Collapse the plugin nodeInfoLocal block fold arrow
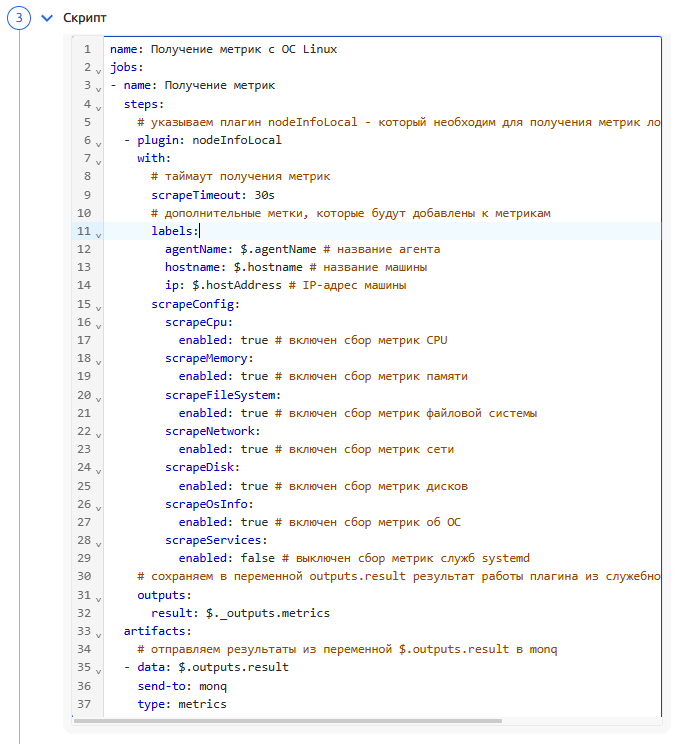Image resolution: width=690 pixels, height=744 pixels. point(98,142)
